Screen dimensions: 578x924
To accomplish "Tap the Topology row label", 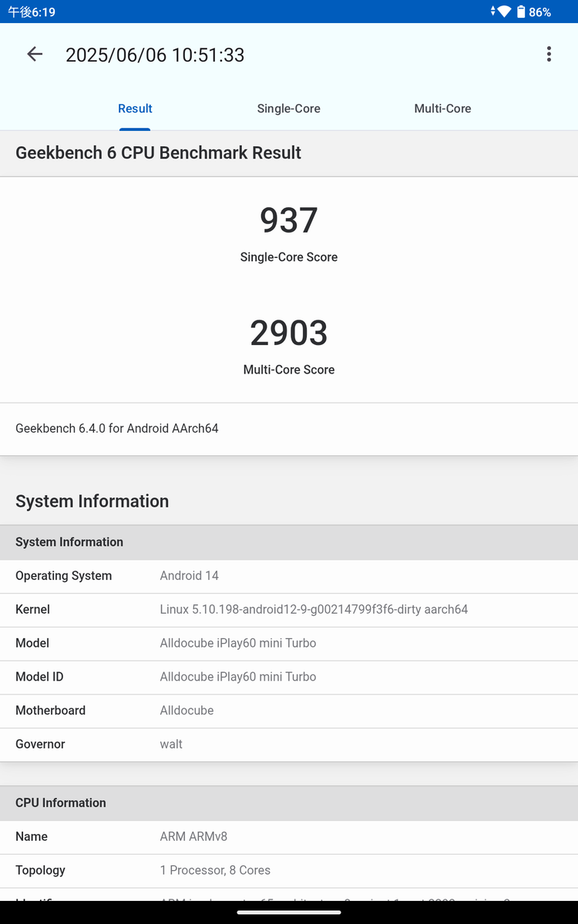I will pos(40,870).
